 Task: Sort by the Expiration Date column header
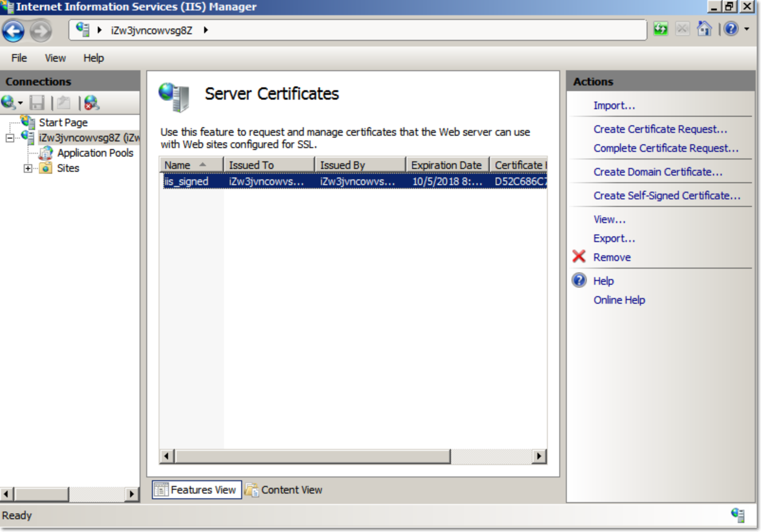[446, 165]
